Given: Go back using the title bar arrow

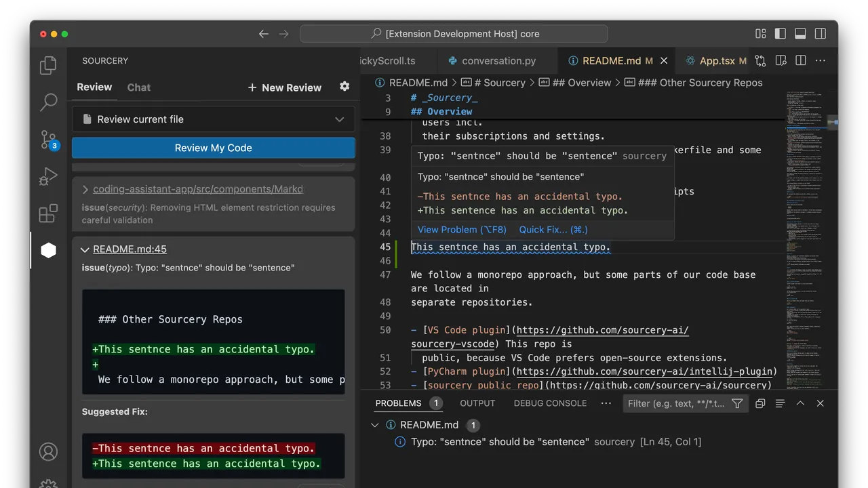Looking at the screenshot, I should 264,34.
